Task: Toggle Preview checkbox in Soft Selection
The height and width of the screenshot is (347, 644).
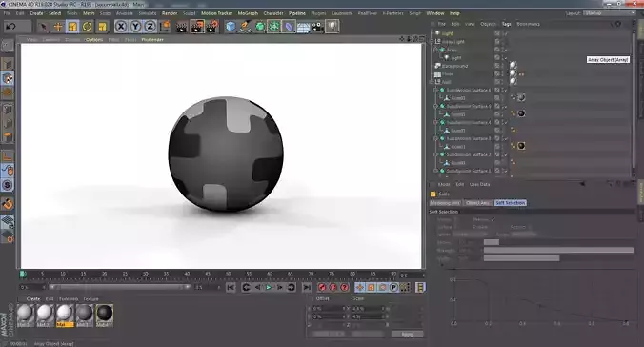Action: 493,219
